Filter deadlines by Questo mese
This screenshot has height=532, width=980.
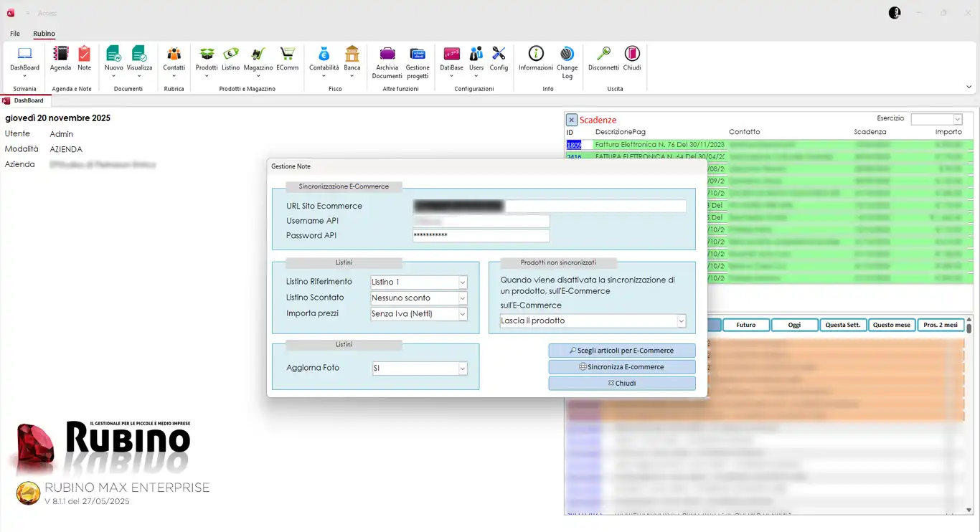[x=892, y=325]
